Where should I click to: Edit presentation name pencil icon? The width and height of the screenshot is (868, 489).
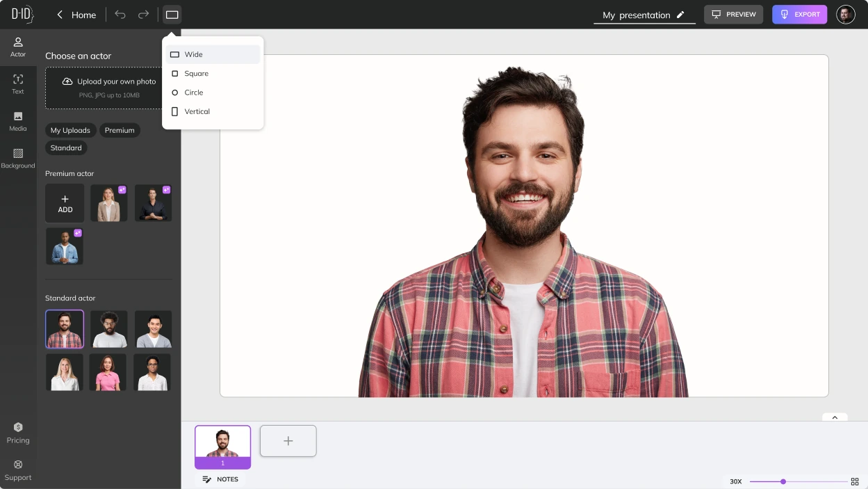pos(680,15)
